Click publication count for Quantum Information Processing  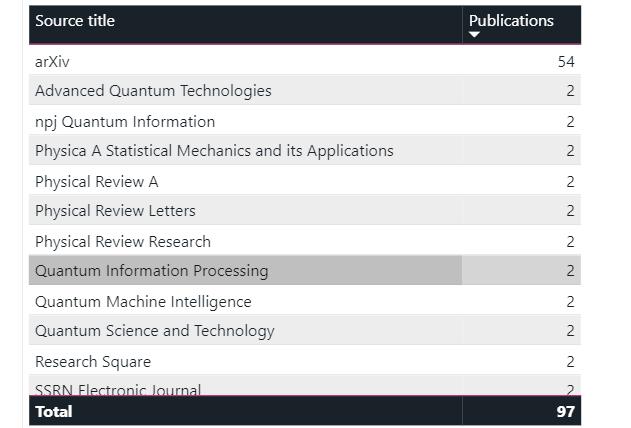tap(570, 271)
